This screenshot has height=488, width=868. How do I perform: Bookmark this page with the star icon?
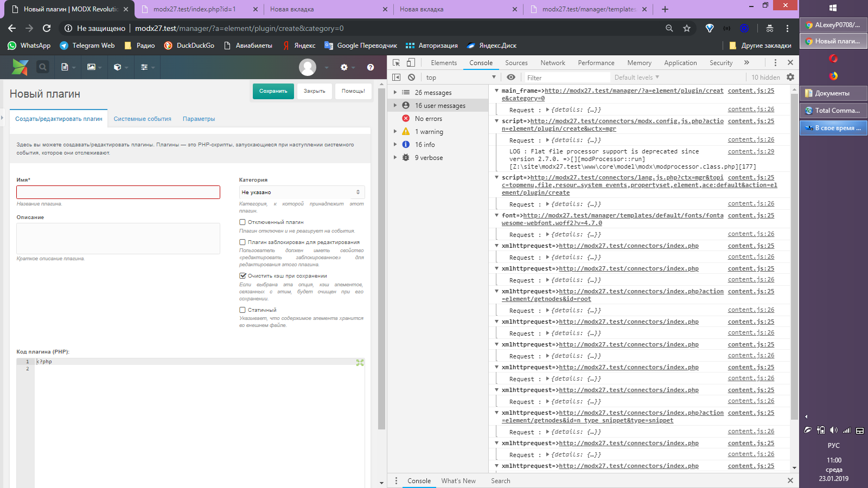[687, 28]
